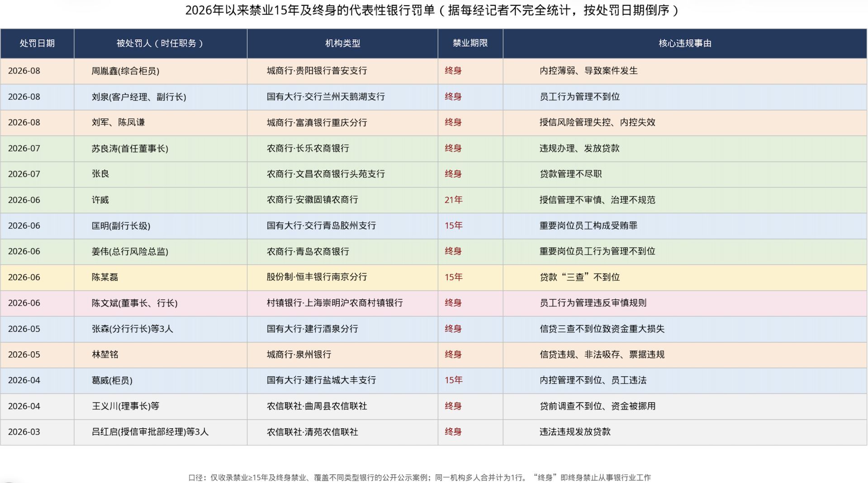Click the 处罚日期 column header
The height and width of the screenshot is (483, 868).
37,43
